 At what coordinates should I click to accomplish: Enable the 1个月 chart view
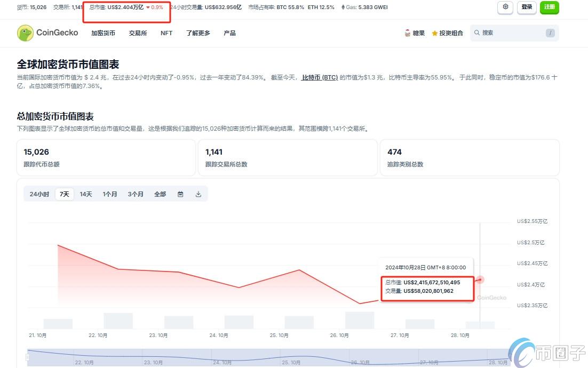110,194
